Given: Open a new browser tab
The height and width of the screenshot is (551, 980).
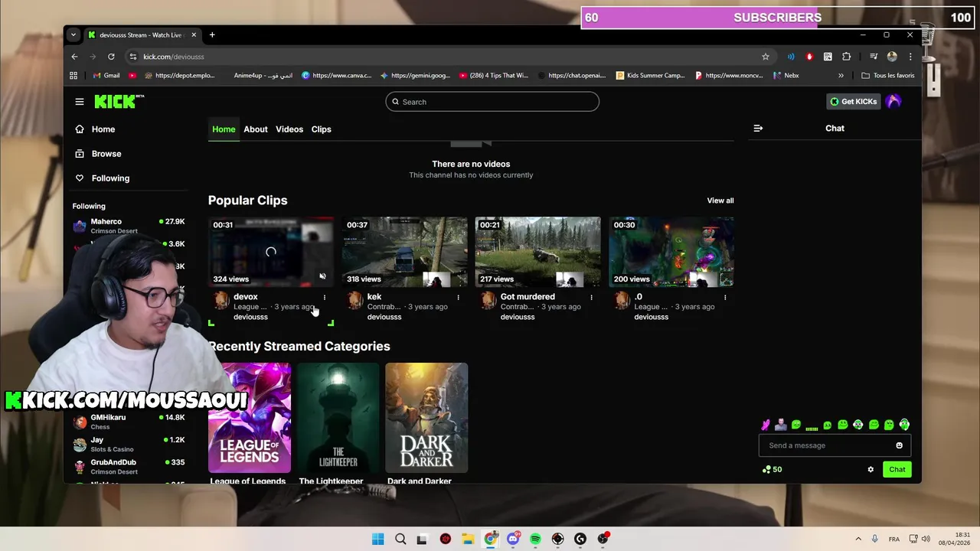Looking at the screenshot, I should [x=212, y=34].
